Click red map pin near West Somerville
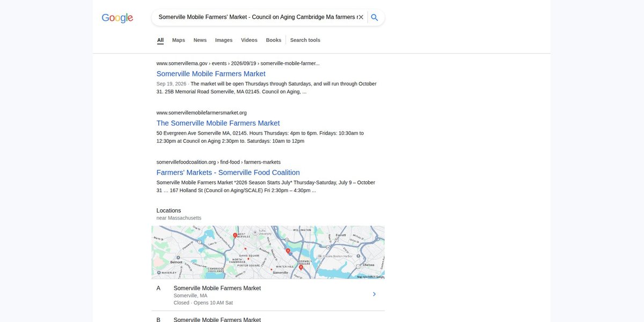Viewport: 644px width, 322px height. click(235, 236)
